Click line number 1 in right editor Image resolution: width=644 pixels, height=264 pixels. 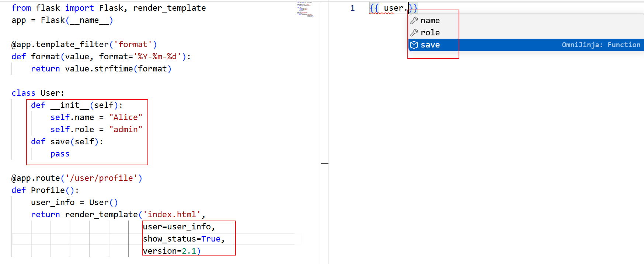pyautogui.click(x=352, y=8)
